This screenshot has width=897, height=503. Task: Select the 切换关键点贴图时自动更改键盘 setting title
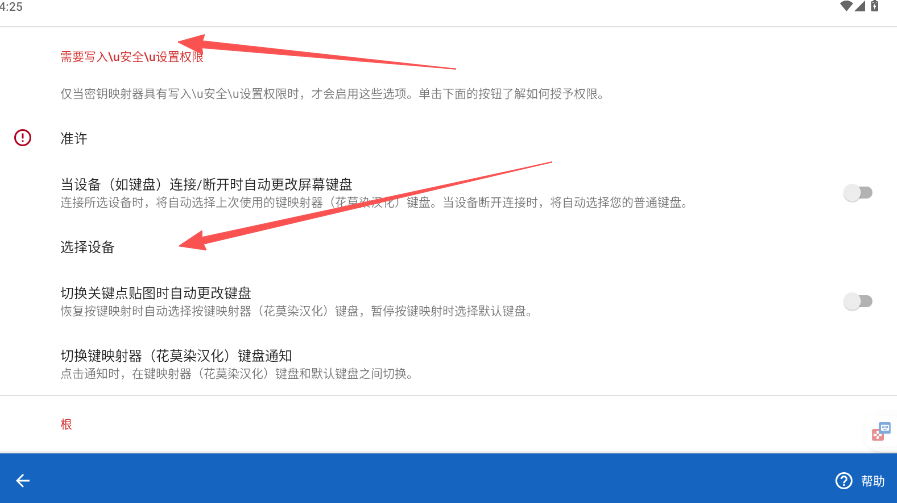[x=156, y=293]
